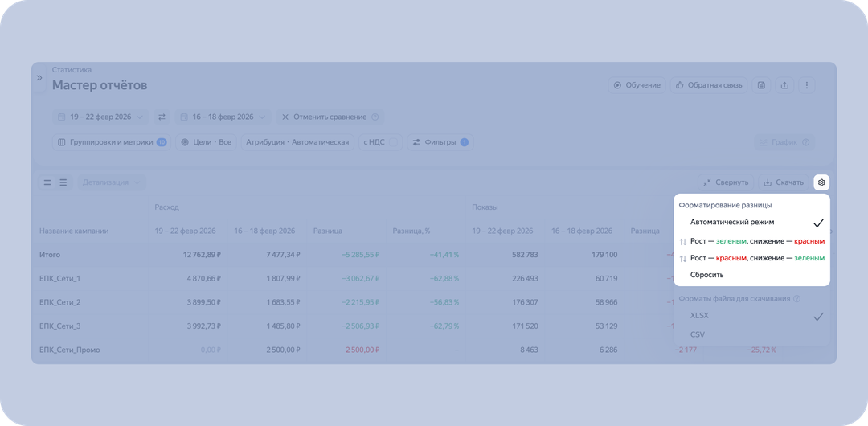Select Автоматический режим formatting option
This screenshot has height=426, width=868.
pyautogui.click(x=751, y=222)
